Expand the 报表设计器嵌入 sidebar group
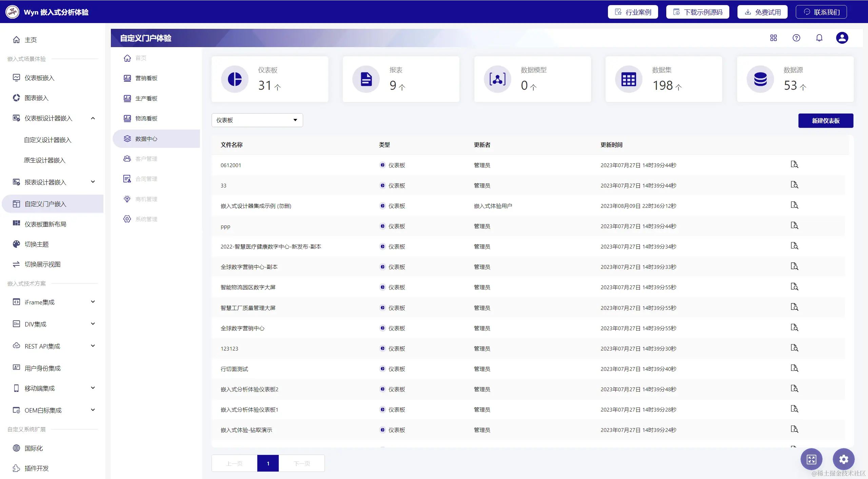 (x=93, y=182)
